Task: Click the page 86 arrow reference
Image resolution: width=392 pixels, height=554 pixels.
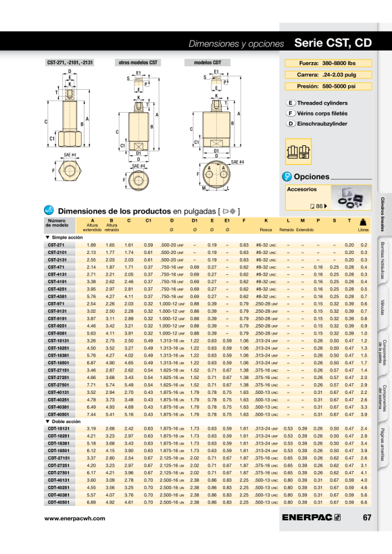Action: (318, 206)
